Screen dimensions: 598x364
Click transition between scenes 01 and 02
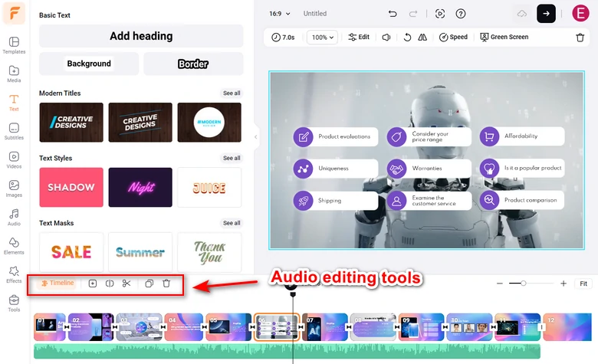[x=67, y=326]
